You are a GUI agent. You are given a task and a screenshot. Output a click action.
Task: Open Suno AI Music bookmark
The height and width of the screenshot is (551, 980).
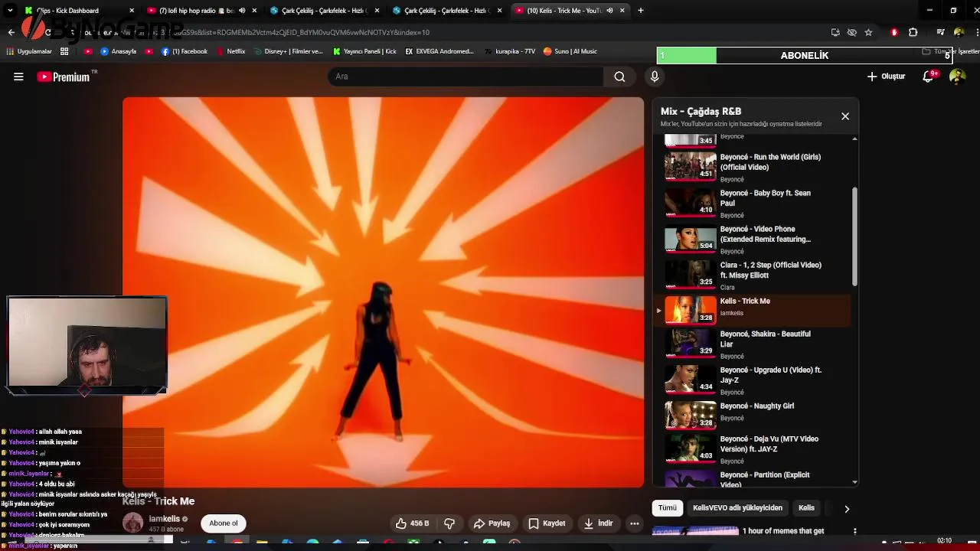click(x=570, y=51)
